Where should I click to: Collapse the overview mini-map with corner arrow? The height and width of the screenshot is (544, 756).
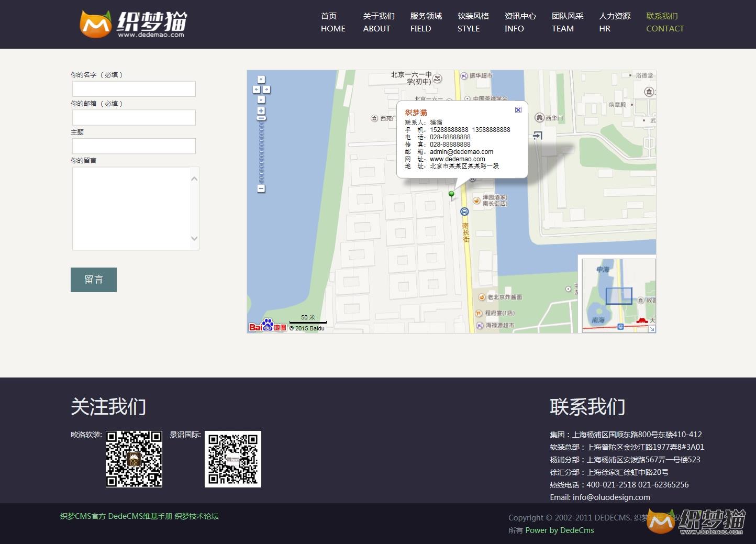[x=652, y=329]
